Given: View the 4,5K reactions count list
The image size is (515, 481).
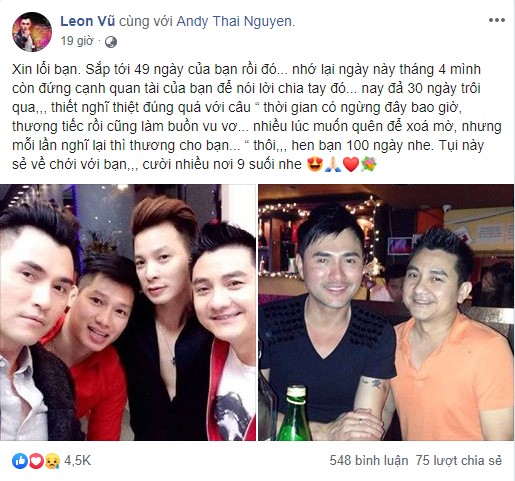Looking at the screenshot, I should click(x=77, y=461).
